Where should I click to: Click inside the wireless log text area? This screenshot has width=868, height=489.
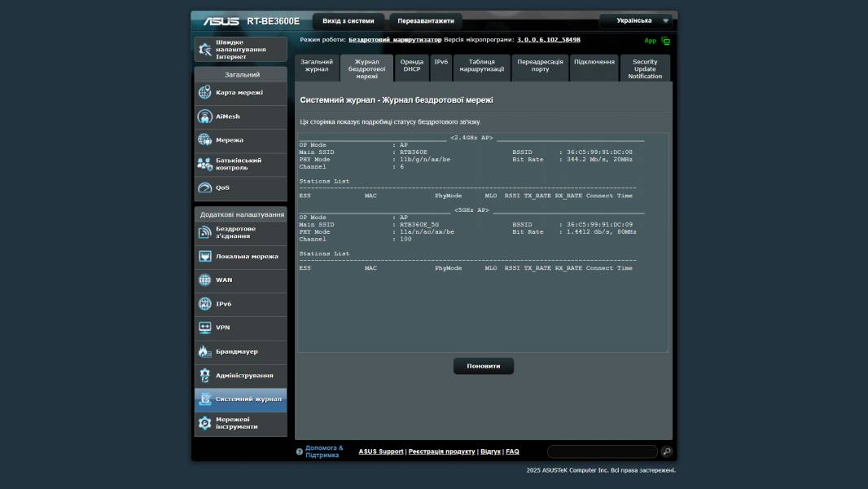pyautogui.click(x=484, y=243)
